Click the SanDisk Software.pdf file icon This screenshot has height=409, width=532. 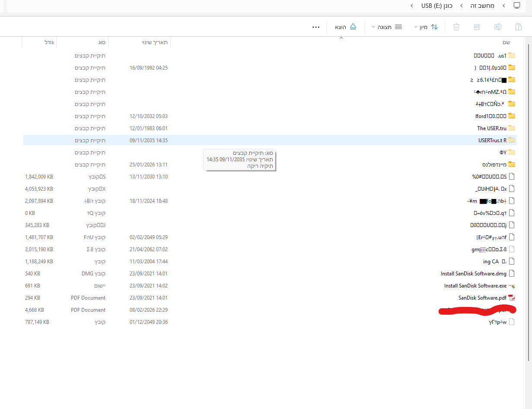512,298
